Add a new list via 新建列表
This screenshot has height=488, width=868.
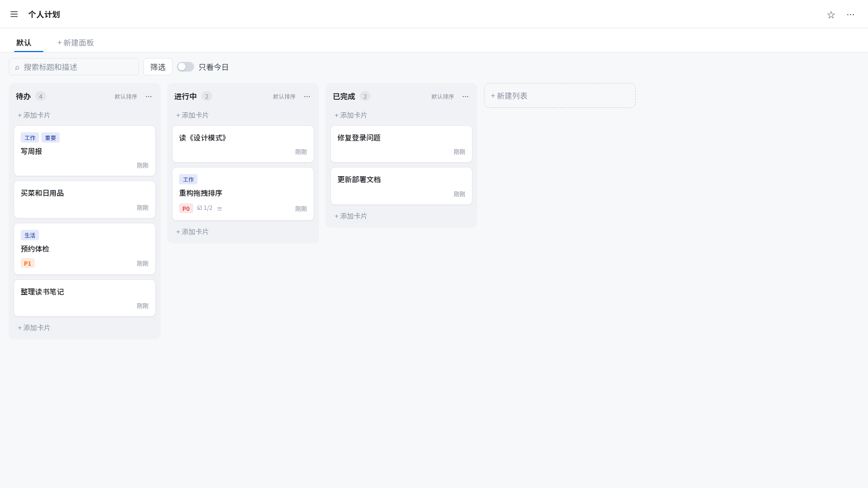560,95
